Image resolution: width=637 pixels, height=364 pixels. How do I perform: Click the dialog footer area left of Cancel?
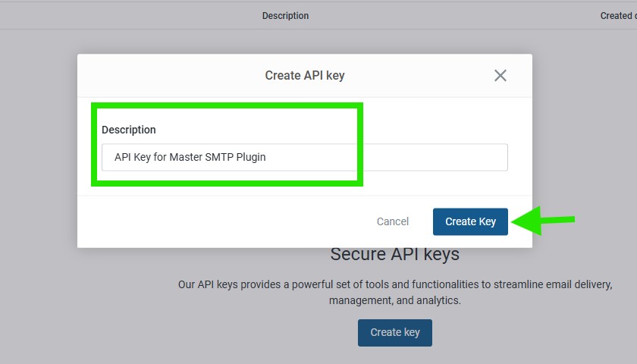pos(227,221)
